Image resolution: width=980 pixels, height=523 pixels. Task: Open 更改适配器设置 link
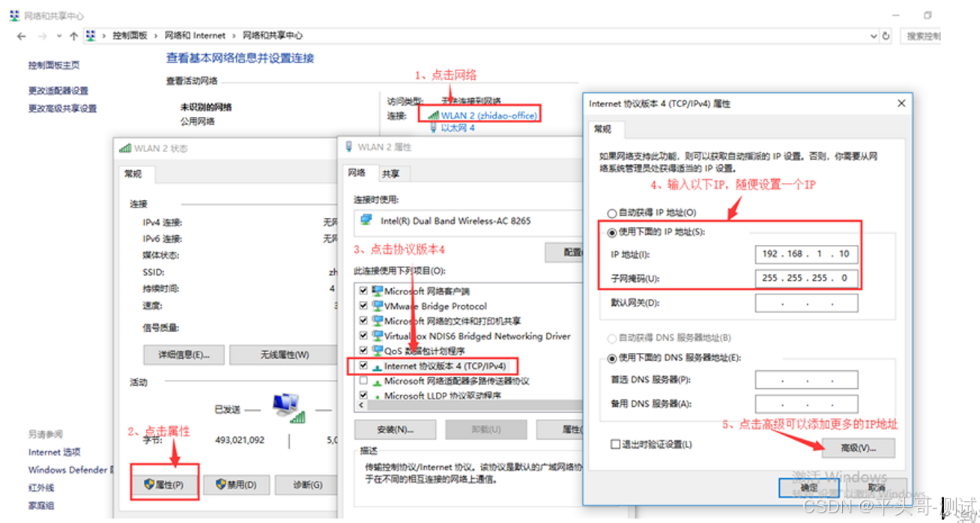(x=58, y=91)
